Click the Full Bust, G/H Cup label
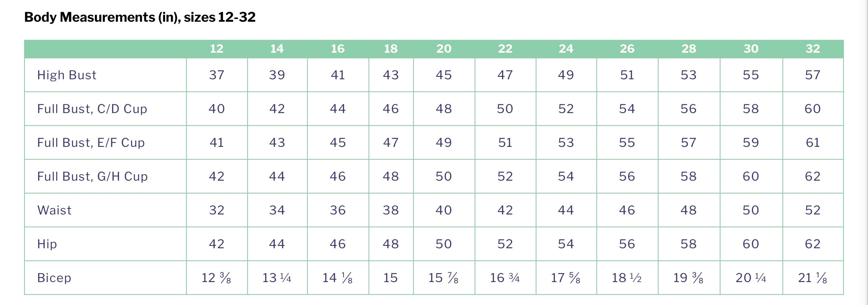 tap(92, 177)
